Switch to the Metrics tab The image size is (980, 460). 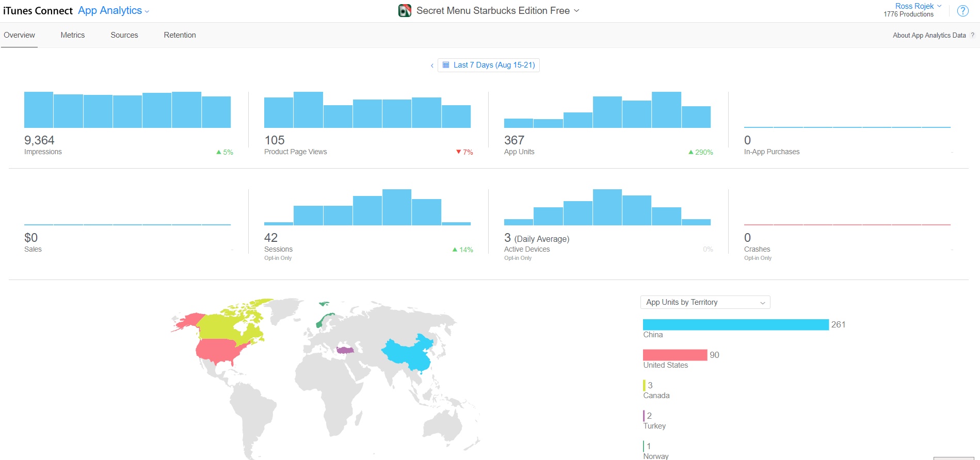point(73,35)
